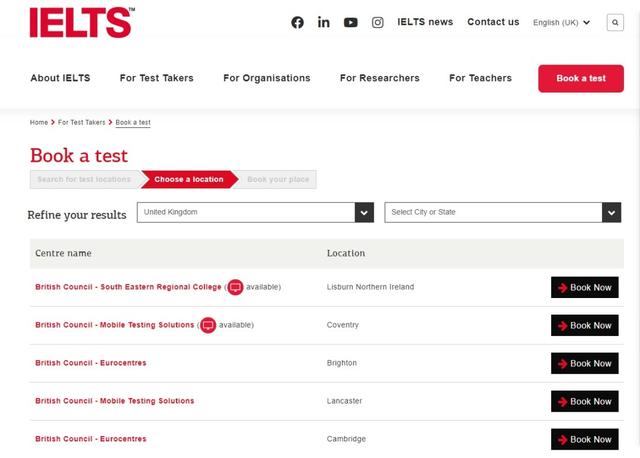640x458 pixels.
Task: Open the Contact us link
Action: pyautogui.click(x=493, y=22)
